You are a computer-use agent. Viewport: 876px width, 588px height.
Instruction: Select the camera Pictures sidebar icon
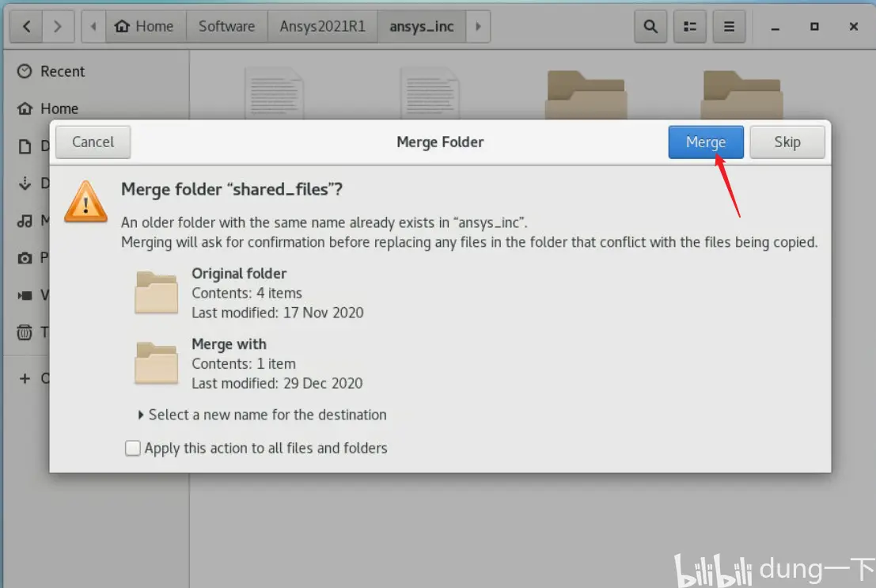[25, 258]
